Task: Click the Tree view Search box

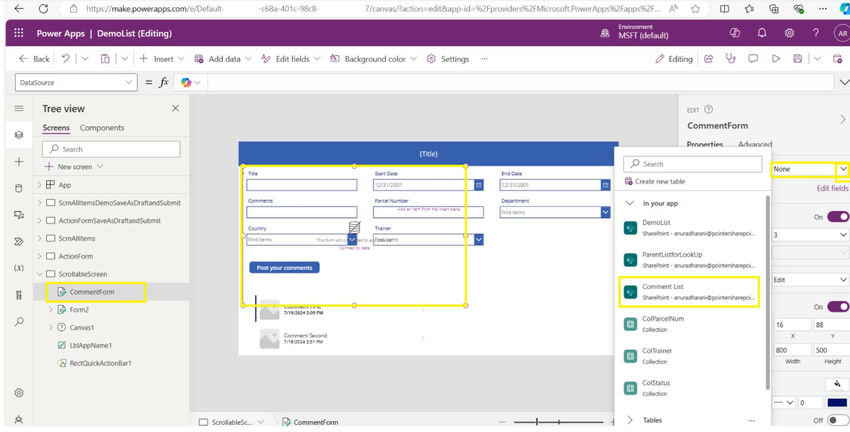Action: click(x=111, y=149)
